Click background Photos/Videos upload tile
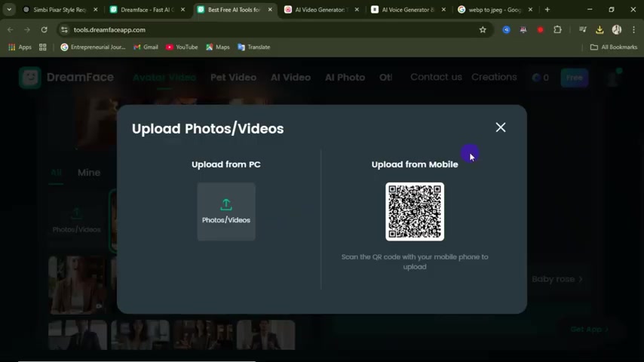 click(x=77, y=220)
